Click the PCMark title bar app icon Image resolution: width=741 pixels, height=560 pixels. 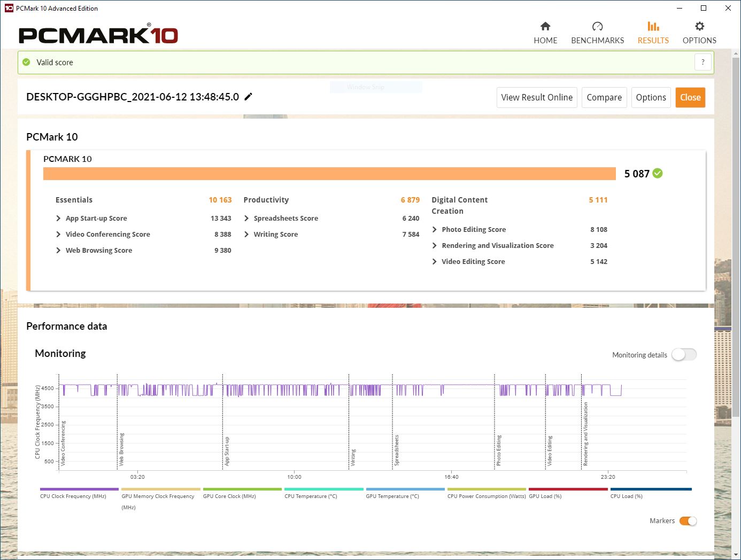click(9, 8)
